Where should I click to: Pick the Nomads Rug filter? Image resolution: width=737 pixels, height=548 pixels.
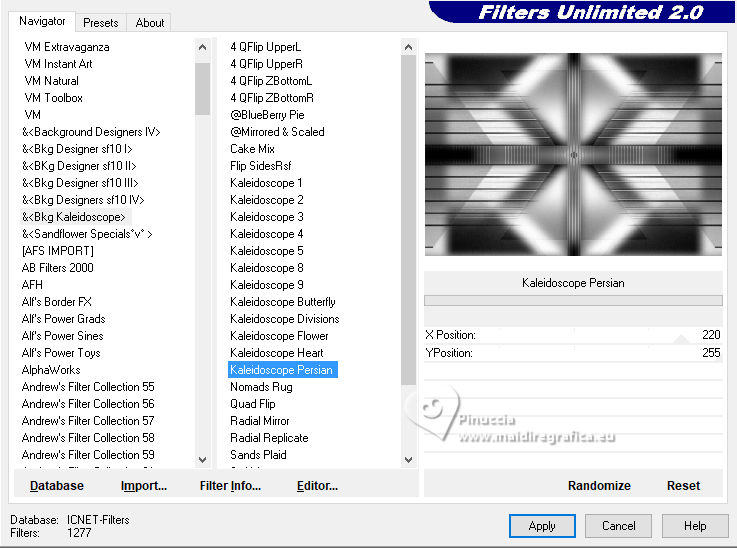261,387
